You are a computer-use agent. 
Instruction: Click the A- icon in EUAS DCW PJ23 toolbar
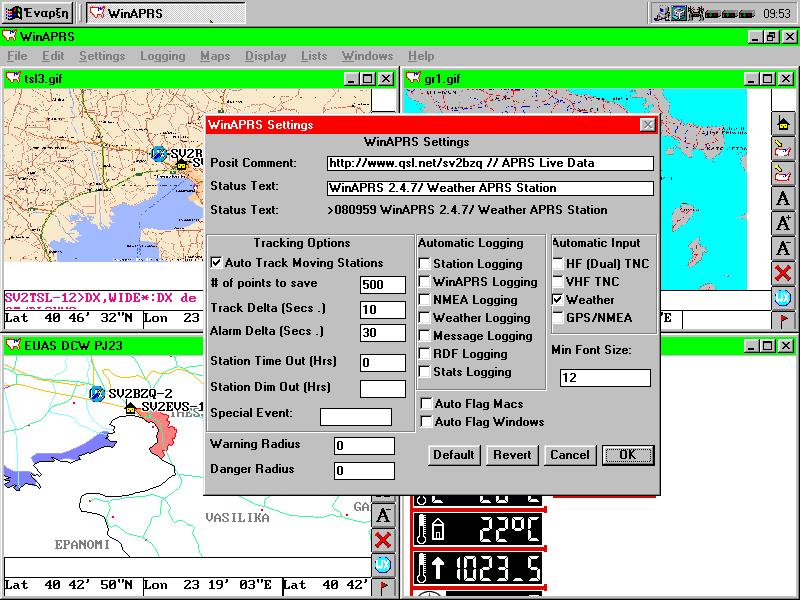pos(383,515)
